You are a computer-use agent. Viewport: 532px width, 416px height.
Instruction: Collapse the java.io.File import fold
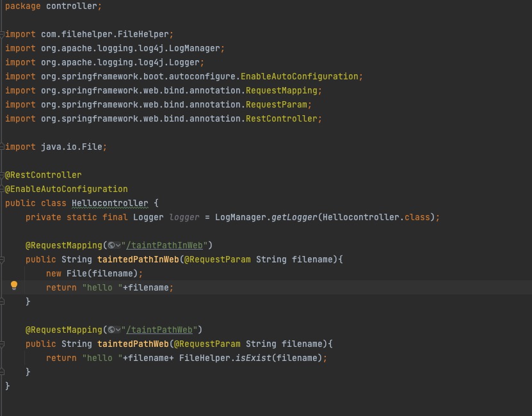tap(3, 147)
